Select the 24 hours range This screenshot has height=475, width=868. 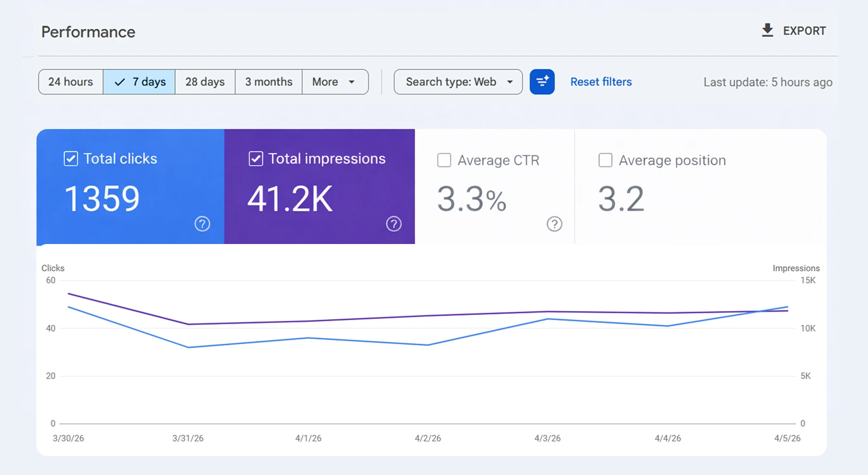tap(71, 82)
